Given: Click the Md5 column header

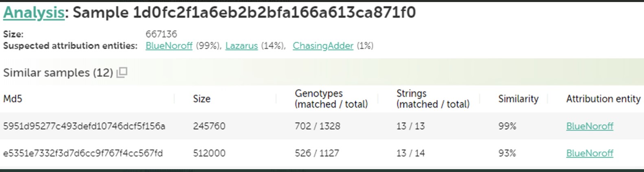Looking at the screenshot, I should (13, 99).
